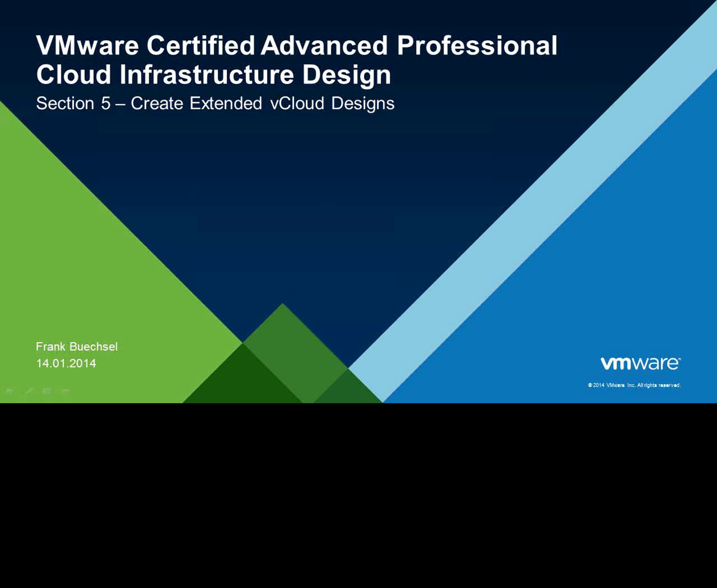Click the 'Cloud Infrastructure Design' title line

tap(214, 75)
